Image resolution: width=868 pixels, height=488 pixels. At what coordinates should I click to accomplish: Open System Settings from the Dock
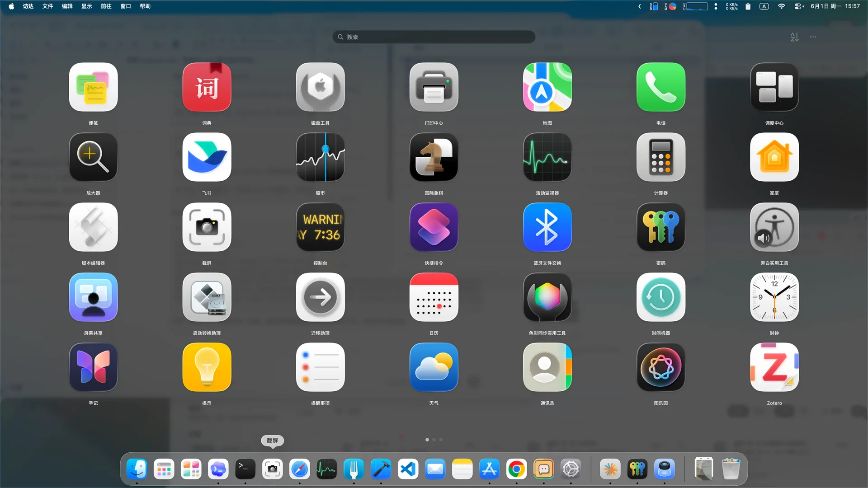click(x=571, y=469)
